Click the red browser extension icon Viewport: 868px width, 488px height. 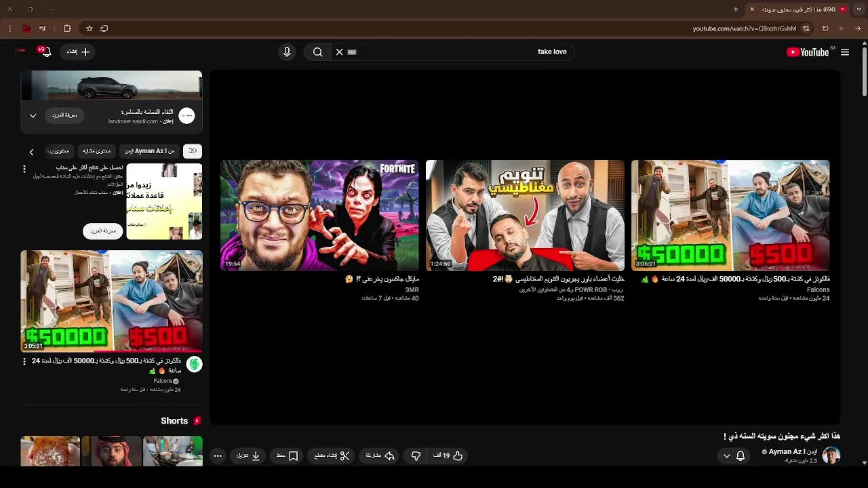click(26, 28)
